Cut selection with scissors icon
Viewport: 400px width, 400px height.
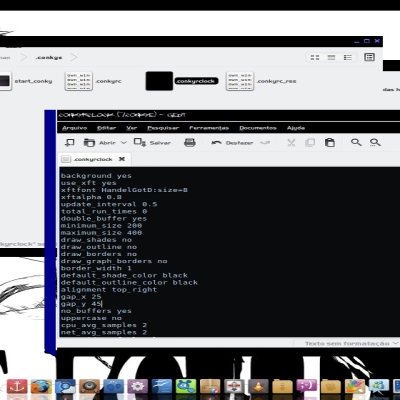(x=291, y=143)
